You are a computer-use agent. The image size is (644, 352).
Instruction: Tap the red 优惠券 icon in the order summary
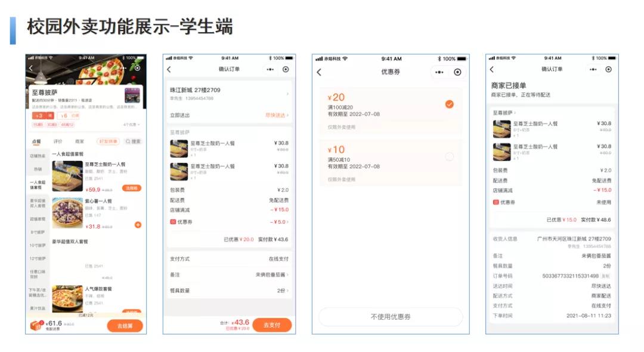pos(173,222)
